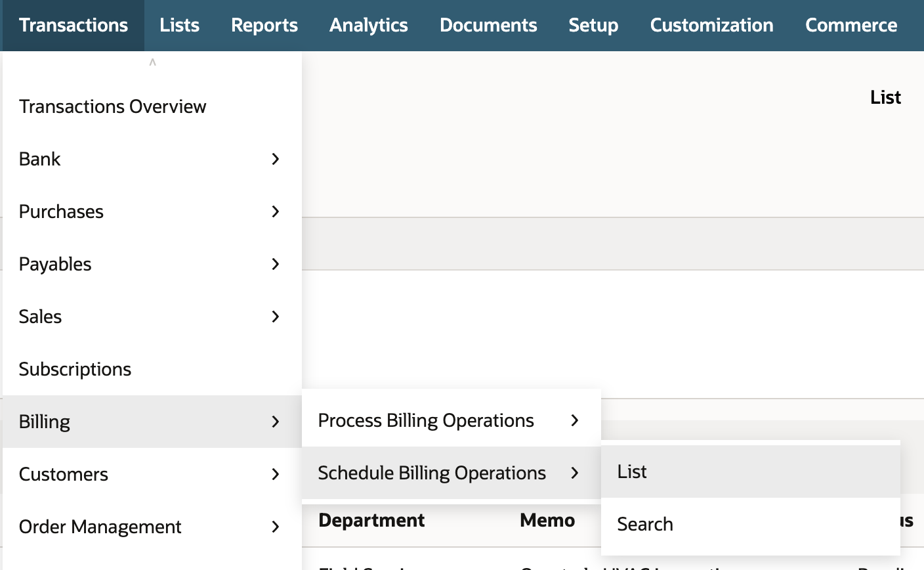Click the Bank menu label
This screenshot has height=570, width=924.
(39, 159)
